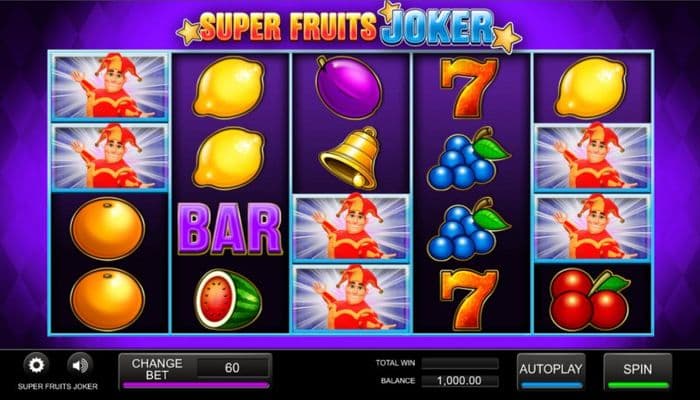Click the SPIN button
700x400 pixels.
[637, 371]
